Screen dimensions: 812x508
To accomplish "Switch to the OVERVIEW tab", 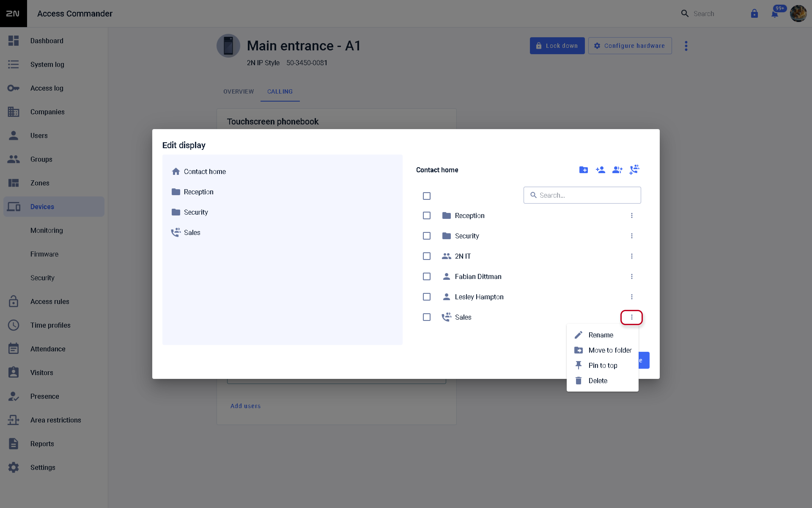I will tap(239, 91).
